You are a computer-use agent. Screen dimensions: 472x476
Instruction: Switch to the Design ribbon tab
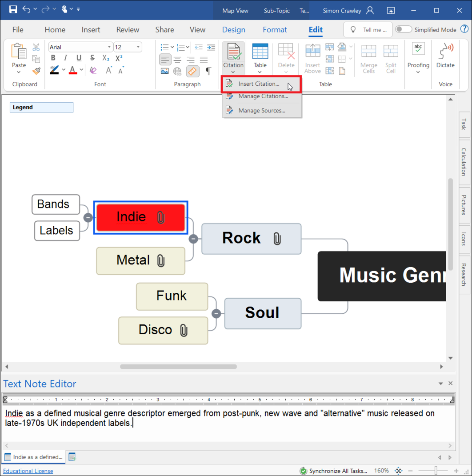point(233,30)
